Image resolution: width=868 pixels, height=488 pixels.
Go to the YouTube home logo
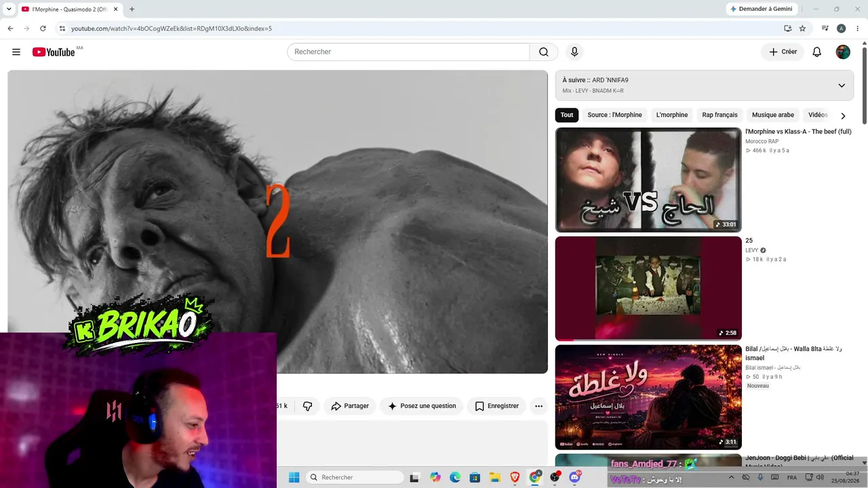point(54,52)
